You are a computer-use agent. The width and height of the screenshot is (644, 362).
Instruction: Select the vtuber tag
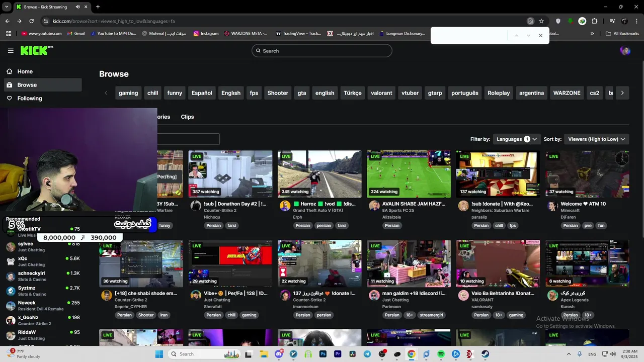click(x=410, y=93)
